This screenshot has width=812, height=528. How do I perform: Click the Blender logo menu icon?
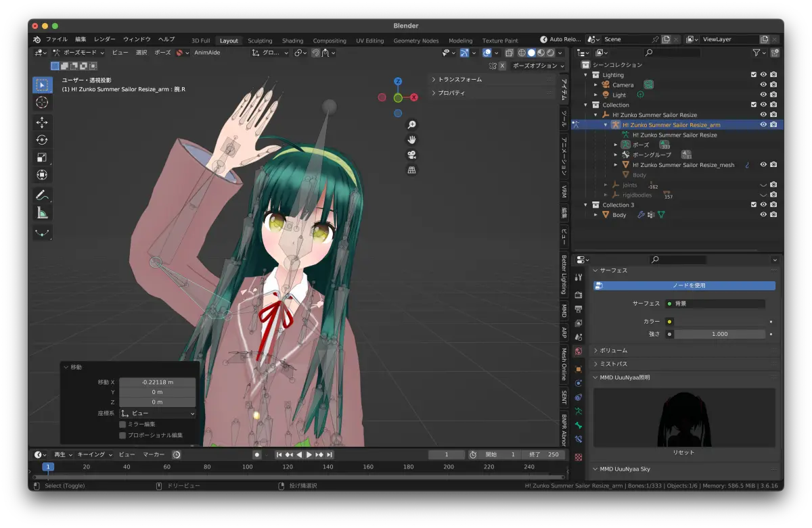(37, 39)
